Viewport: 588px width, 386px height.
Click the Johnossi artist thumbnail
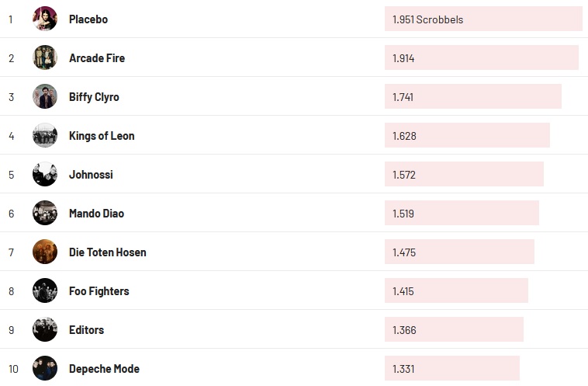coord(45,174)
